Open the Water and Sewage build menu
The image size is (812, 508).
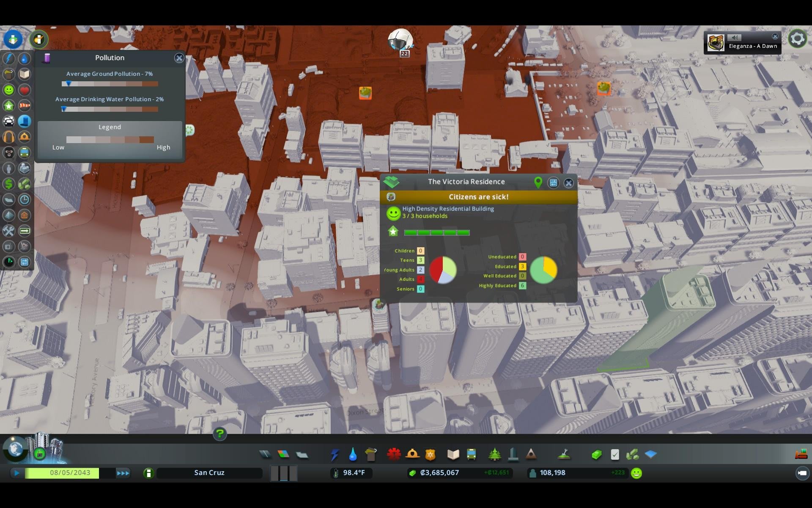pos(353,455)
